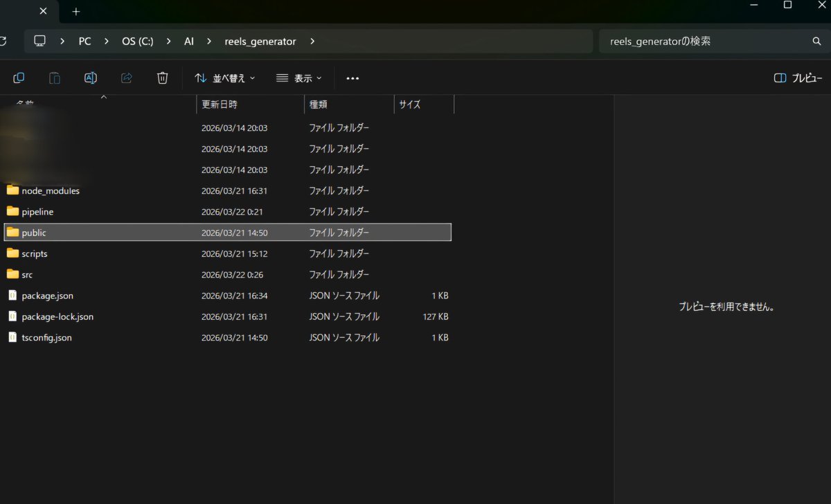Click the date 2026/03/22 0:21 of pipeline
831x504 pixels.
(232, 211)
